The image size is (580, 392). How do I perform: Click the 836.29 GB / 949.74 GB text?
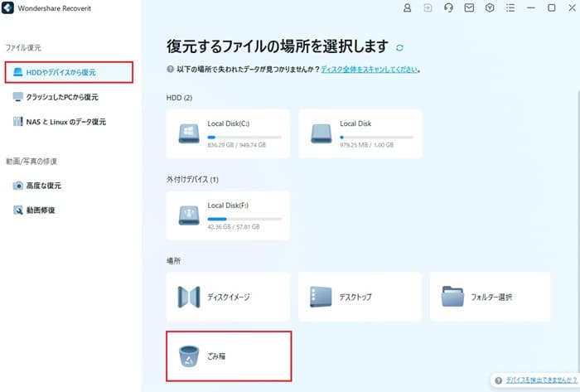point(236,145)
